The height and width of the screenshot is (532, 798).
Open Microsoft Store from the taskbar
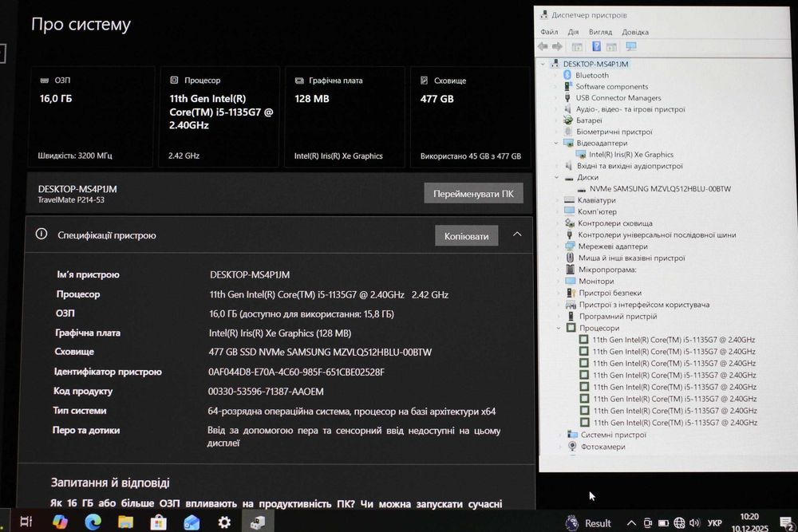tap(158, 522)
